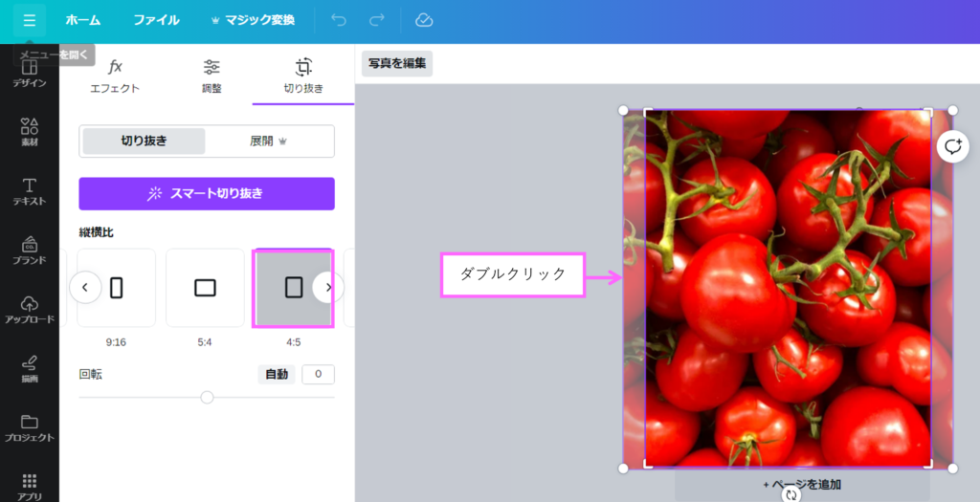Open the プロジェクト projects sidebar panel

coord(29,427)
